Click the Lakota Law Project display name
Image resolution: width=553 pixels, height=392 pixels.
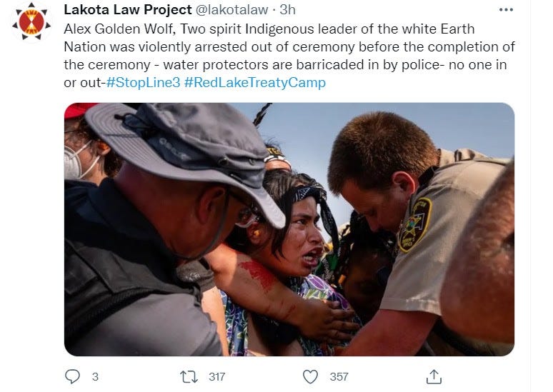tap(128, 10)
